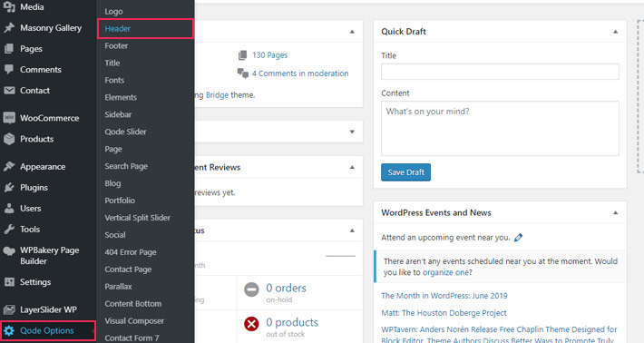Click the LayerSlider WP icon
Image resolution: width=644 pixels, height=343 pixels.
(9, 309)
